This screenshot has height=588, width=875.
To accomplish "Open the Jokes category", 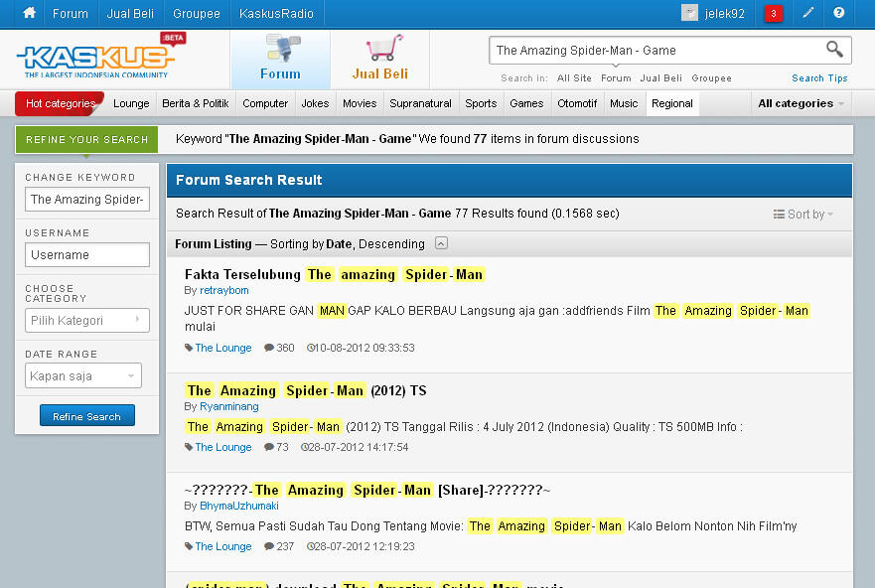I will (315, 103).
